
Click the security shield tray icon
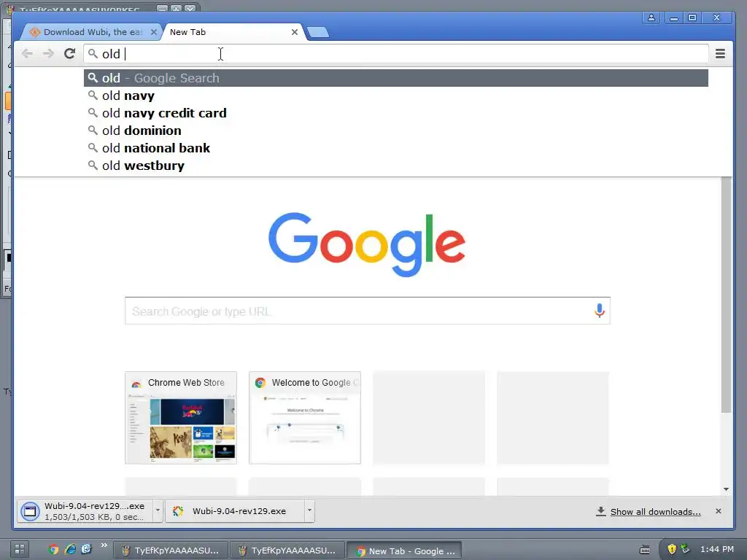(672, 549)
